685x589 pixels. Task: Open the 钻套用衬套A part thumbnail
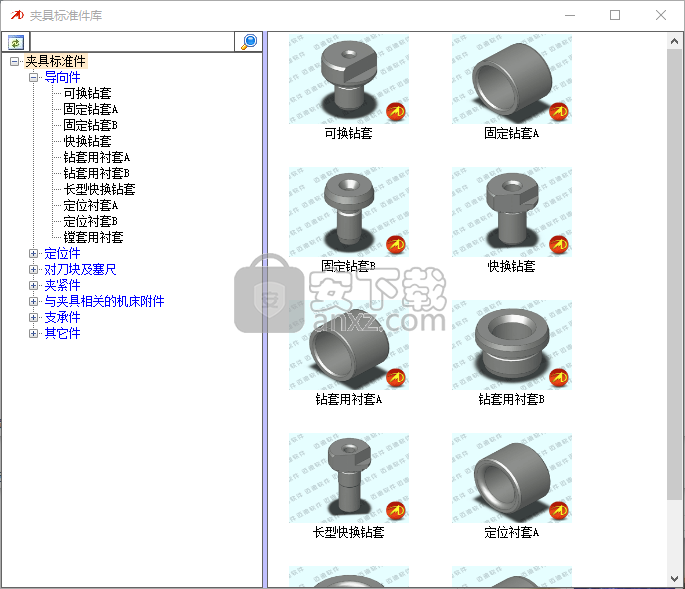pos(349,345)
